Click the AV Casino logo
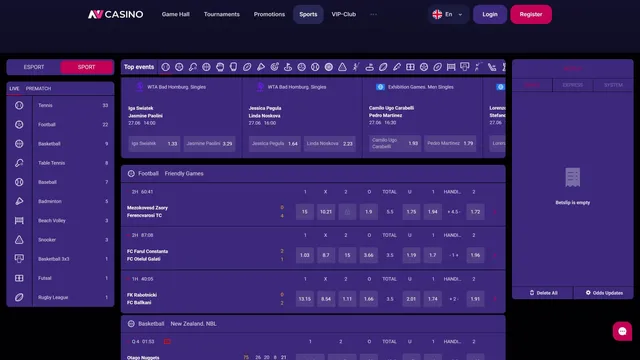This screenshot has width=640, height=360. (116, 14)
